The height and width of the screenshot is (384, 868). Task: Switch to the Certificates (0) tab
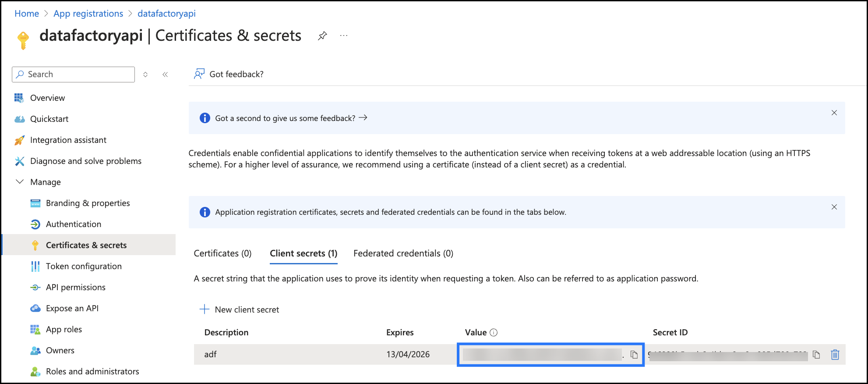tap(222, 253)
